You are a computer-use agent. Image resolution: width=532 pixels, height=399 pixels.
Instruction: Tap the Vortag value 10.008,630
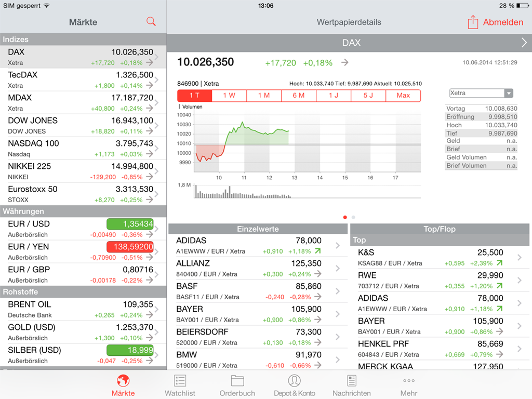click(501, 109)
